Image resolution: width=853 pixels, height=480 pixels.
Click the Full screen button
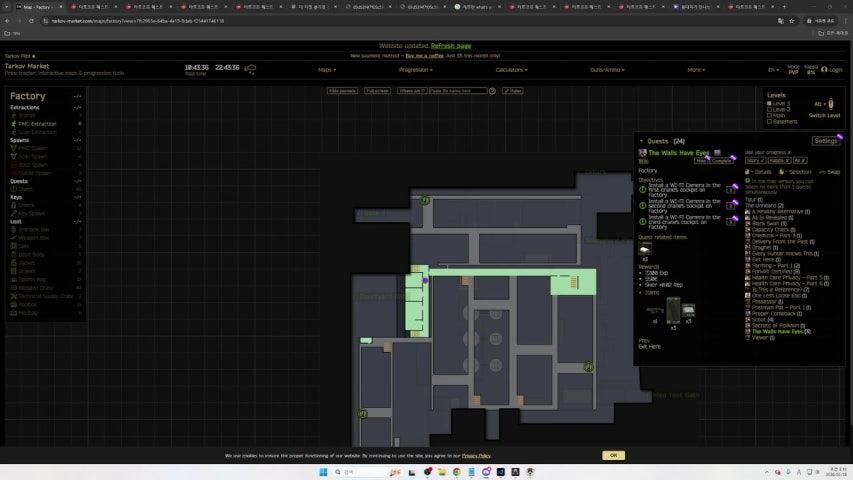point(377,91)
